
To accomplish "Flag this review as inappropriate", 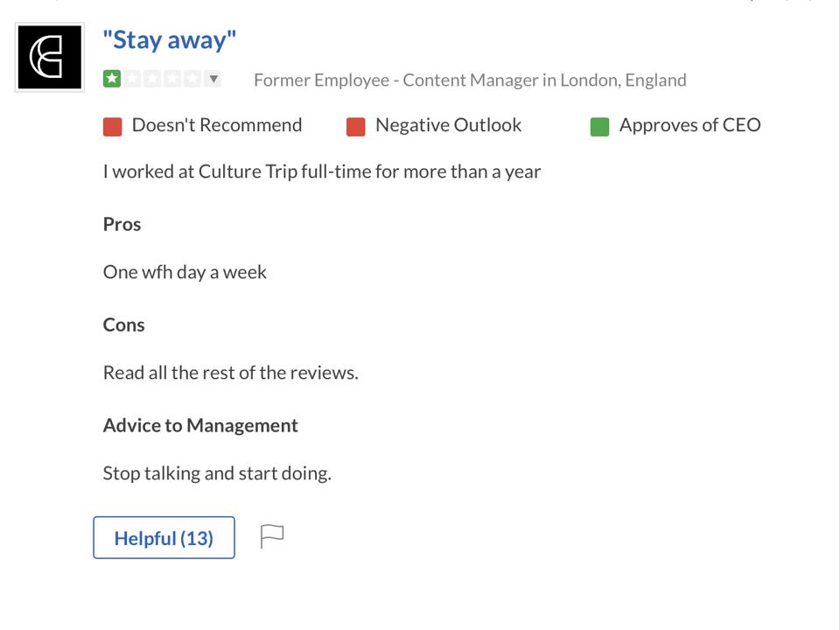I will 272,536.
